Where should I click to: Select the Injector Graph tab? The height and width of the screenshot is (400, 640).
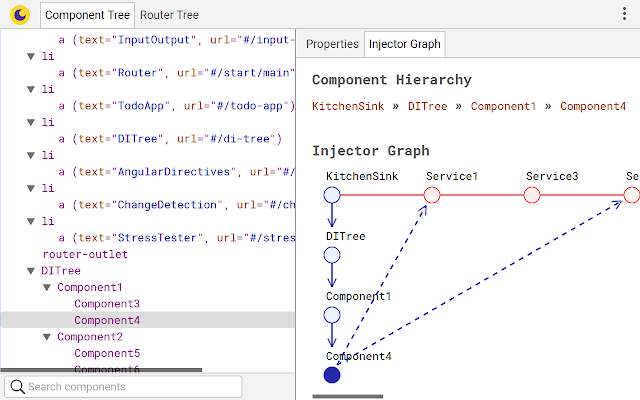tap(404, 44)
